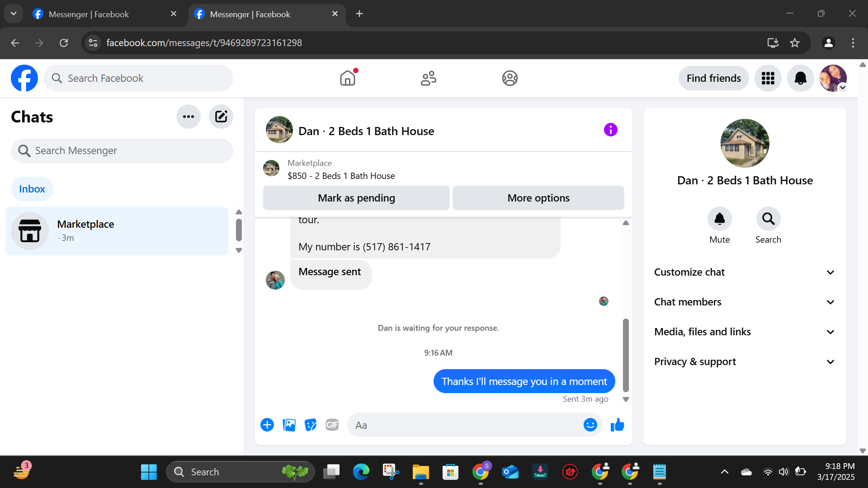Open the Groups icon in top navigation
The image size is (868, 488).
[509, 78]
